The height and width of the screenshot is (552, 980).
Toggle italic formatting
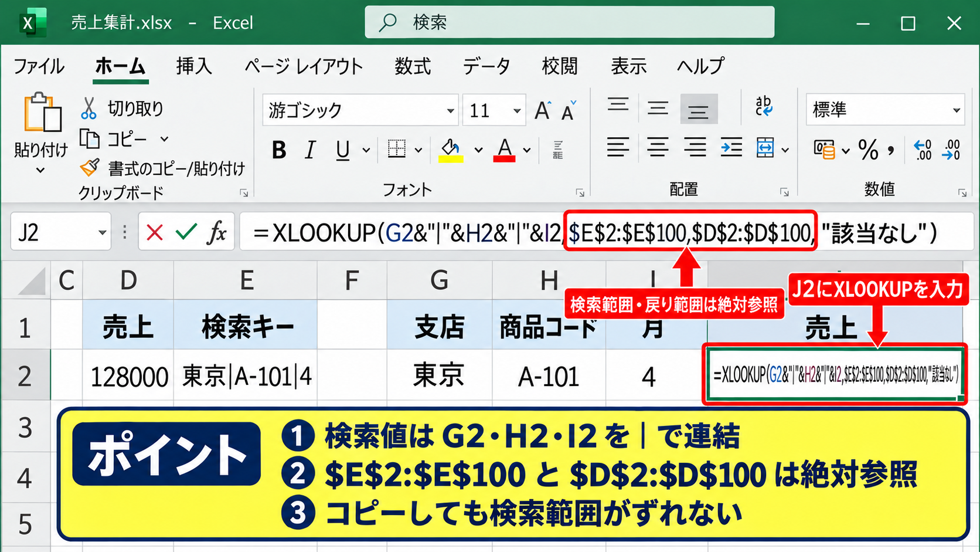(310, 151)
